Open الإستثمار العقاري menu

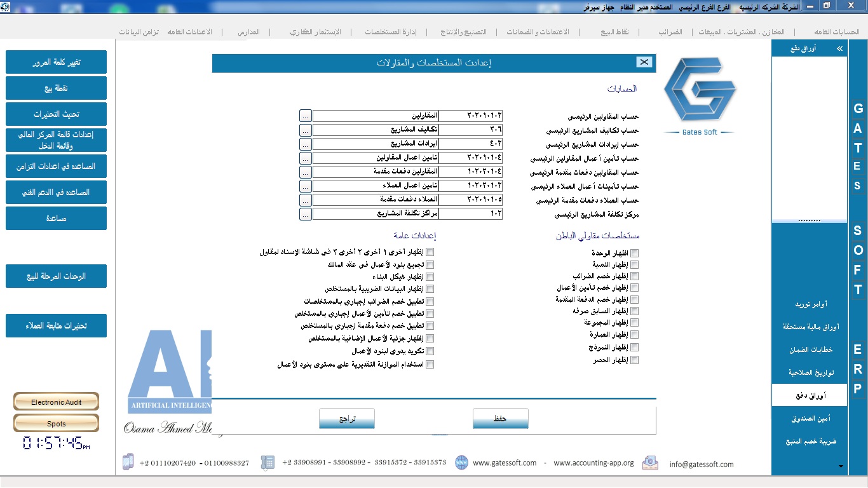tap(315, 32)
